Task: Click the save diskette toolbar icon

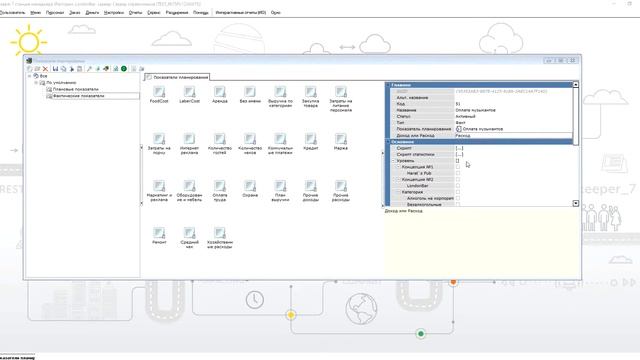Action: 55,69
